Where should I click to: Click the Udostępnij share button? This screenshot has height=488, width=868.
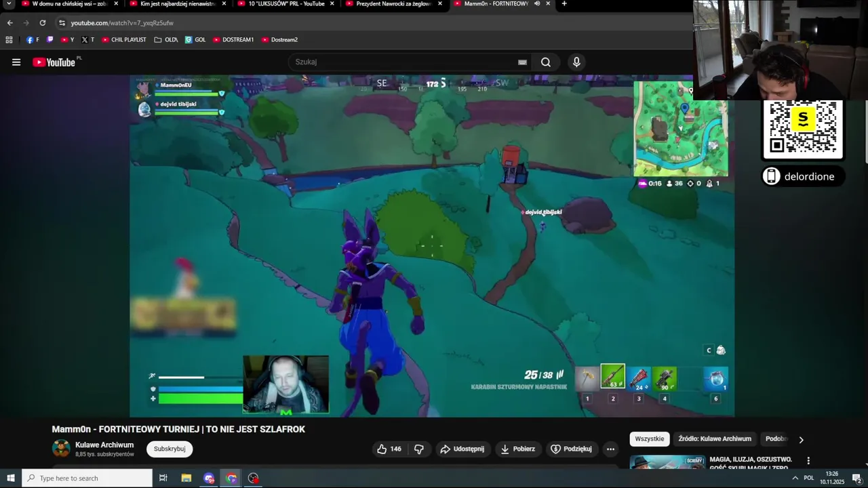462,449
